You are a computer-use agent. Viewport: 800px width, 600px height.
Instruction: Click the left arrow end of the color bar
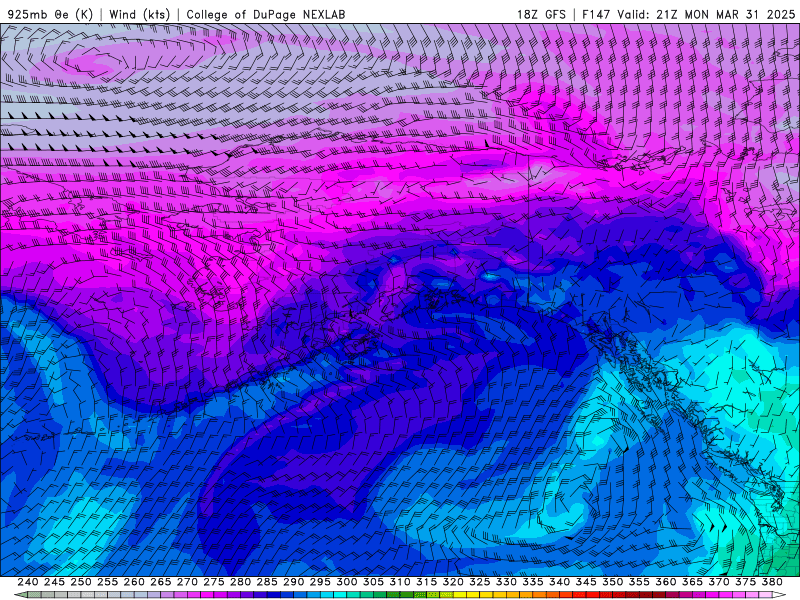click(21, 594)
